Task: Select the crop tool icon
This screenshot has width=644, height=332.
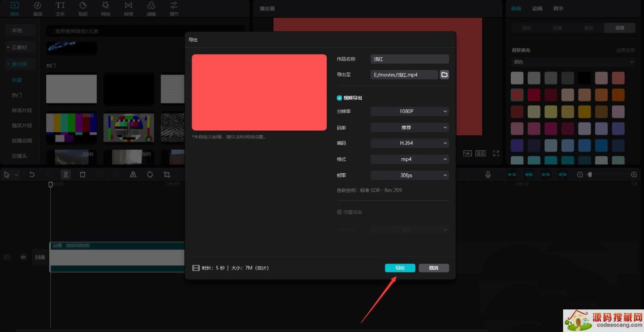Action: (167, 174)
